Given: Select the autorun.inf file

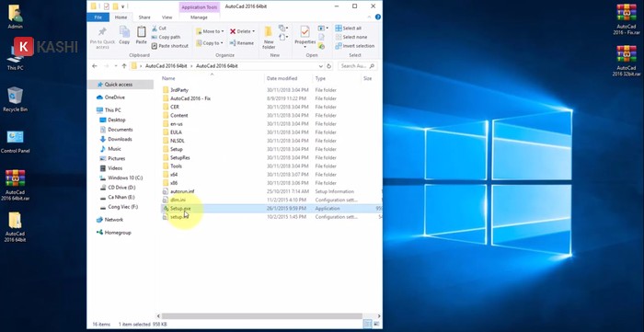Looking at the screenshot, I should pyautogui.click(x=182, y=191).
